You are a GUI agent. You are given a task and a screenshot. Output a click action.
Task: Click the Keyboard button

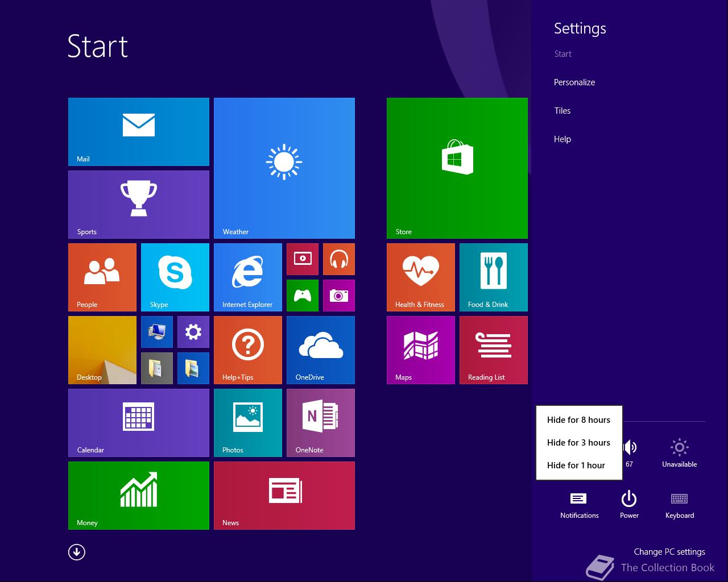[680, 505]
